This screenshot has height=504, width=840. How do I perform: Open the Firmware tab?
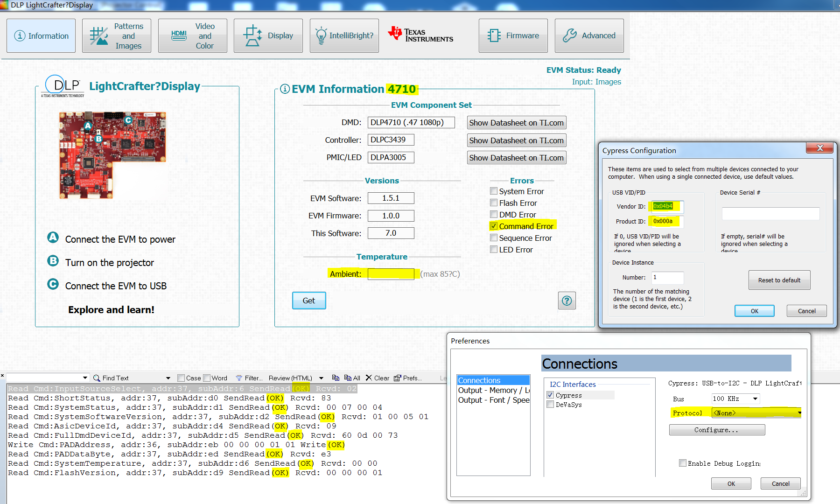513,35
